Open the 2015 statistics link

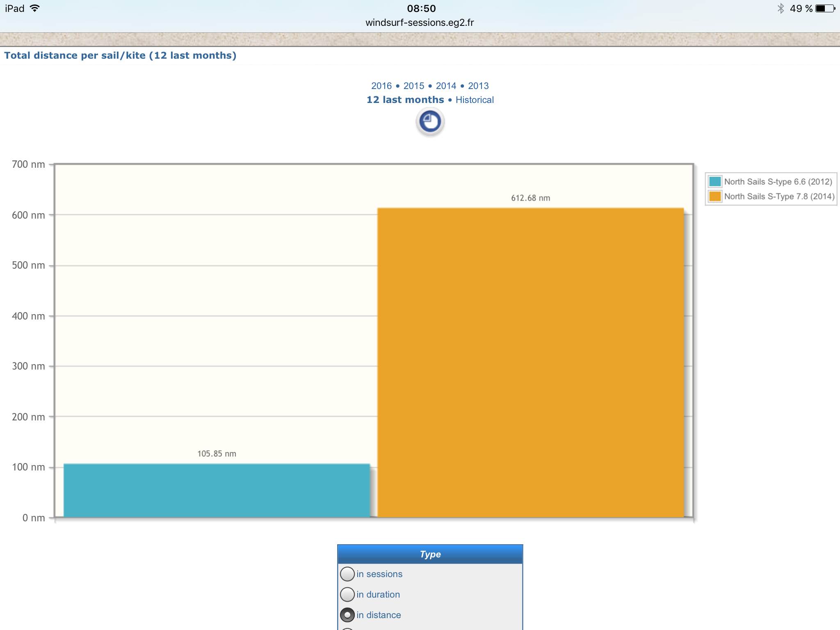tap(413, 86)
